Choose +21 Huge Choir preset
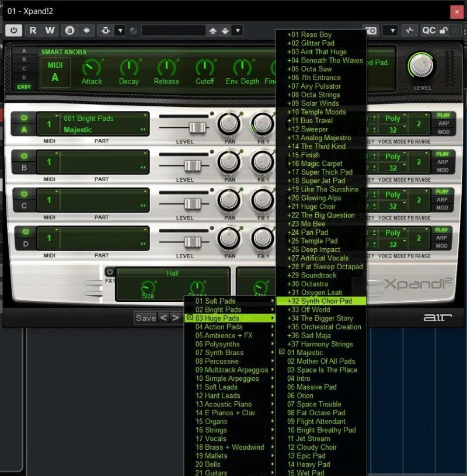This screenshot has width=467, height=476. pos(321,206)
